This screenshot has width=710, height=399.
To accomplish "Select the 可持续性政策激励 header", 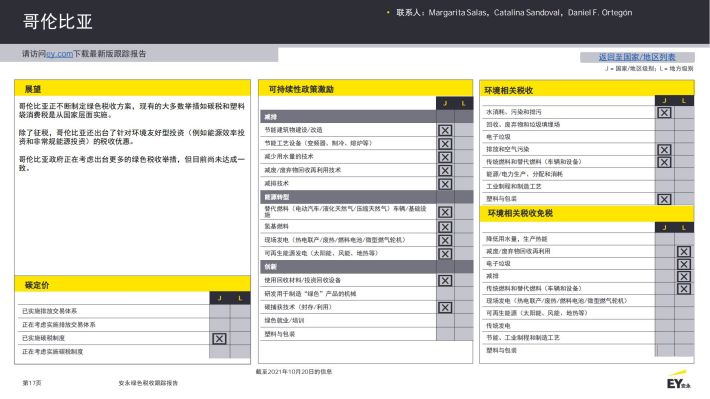I will click(365, 89).
